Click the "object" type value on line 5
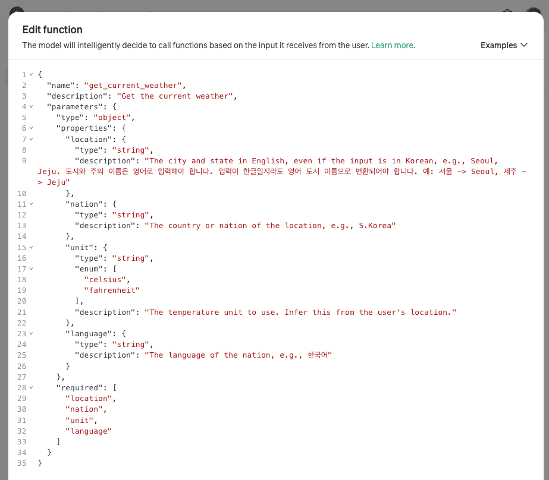This screenshot has width=549, height=480. (x=112, y=118)
